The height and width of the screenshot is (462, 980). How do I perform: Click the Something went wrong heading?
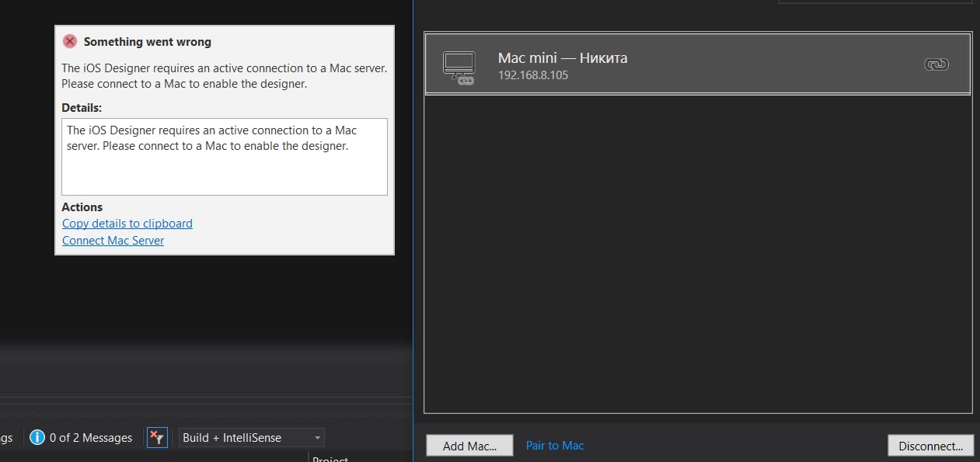148,42
